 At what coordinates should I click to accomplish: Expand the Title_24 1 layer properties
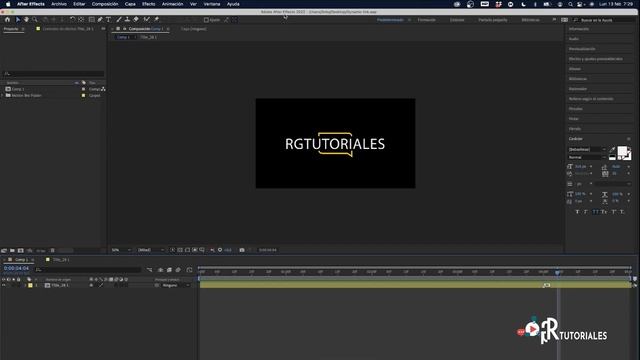[x=25, y=285]
